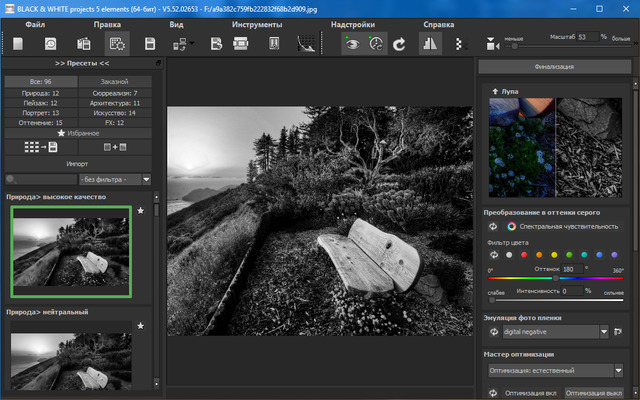This screenshot has width=640, height=400.
Task: Click the grid export-presets icon
Action: click(x=40, y=146)
